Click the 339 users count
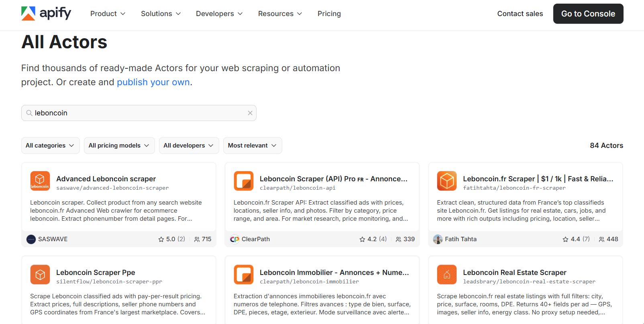This screenshot has height=324, width=644. click(x=409, y=239)
